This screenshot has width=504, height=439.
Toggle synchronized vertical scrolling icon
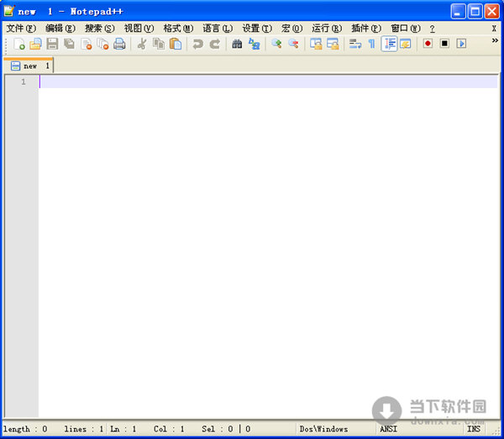316,44
